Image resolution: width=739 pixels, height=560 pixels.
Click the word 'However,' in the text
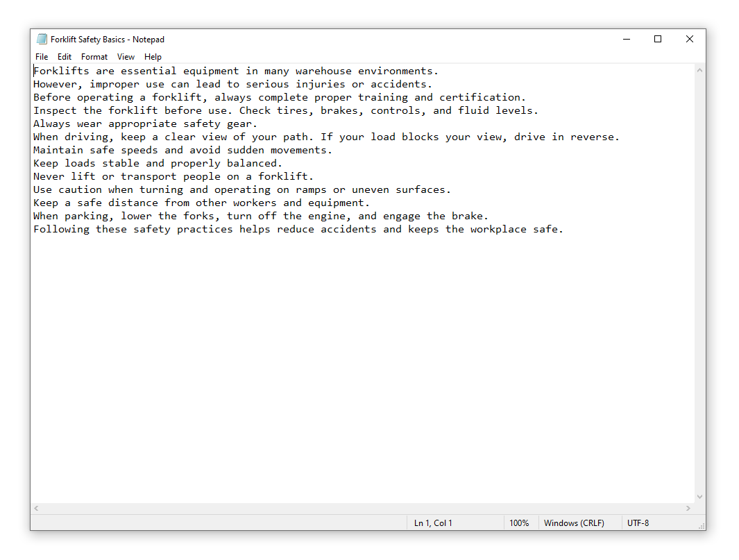[58, 85]
